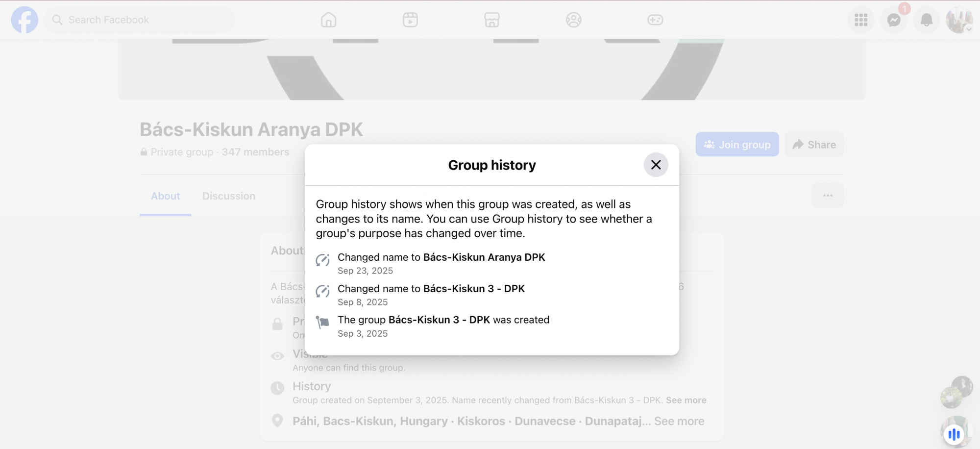980x449 pixels.
Task: Open the Home feed icon
Action: pyautogui.click(x=328, y=20)
